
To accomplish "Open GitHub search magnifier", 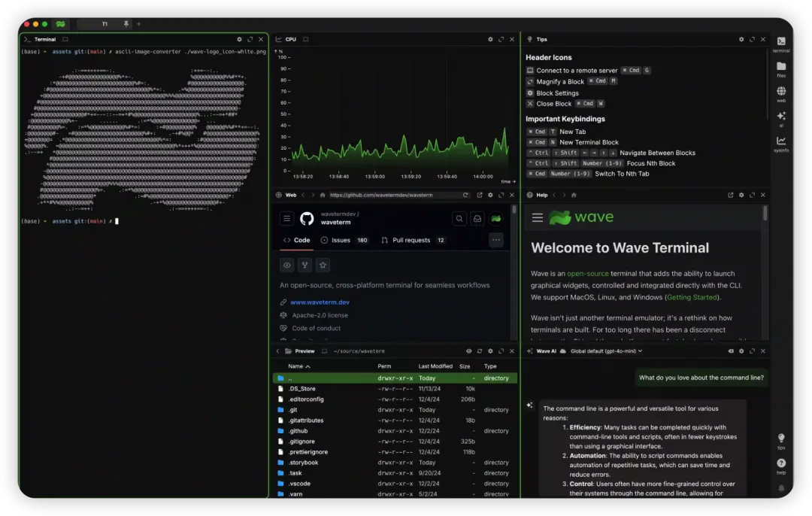I will 459,219.
